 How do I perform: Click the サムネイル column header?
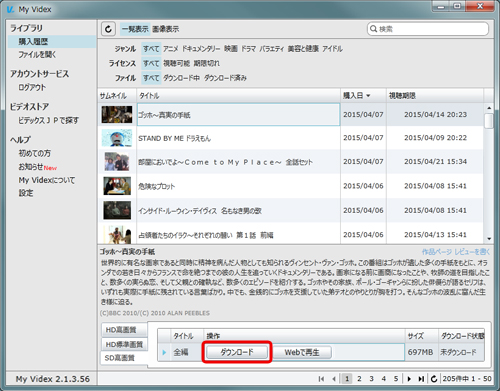117,96
